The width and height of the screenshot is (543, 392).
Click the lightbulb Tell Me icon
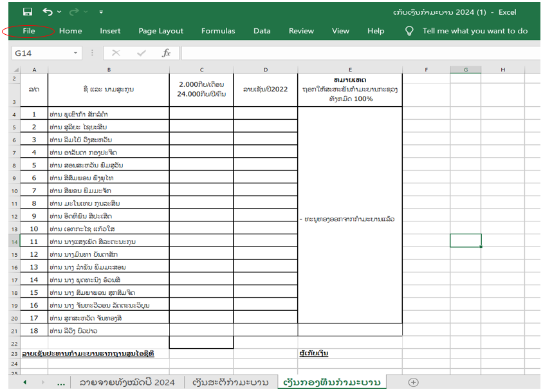coord(409,31)
